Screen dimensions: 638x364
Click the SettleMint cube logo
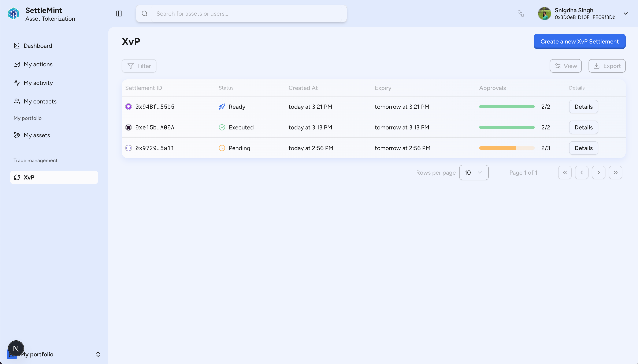[x=14, y=14]
